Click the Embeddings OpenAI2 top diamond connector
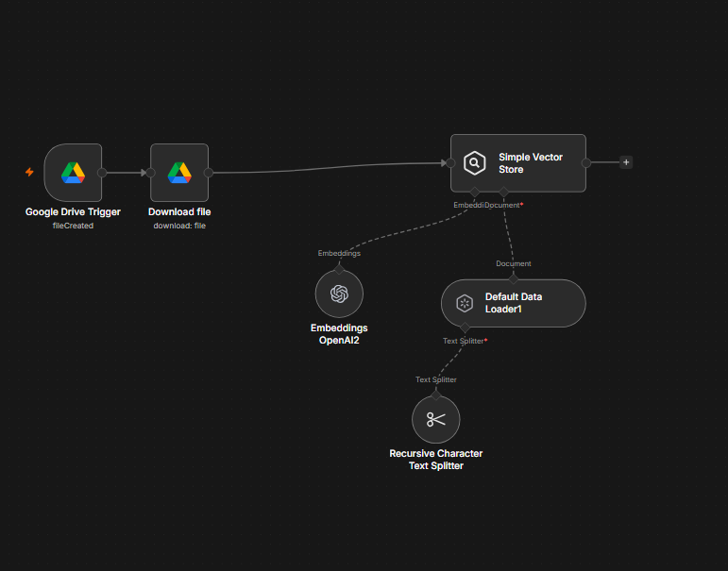 [x=339, y=269]
